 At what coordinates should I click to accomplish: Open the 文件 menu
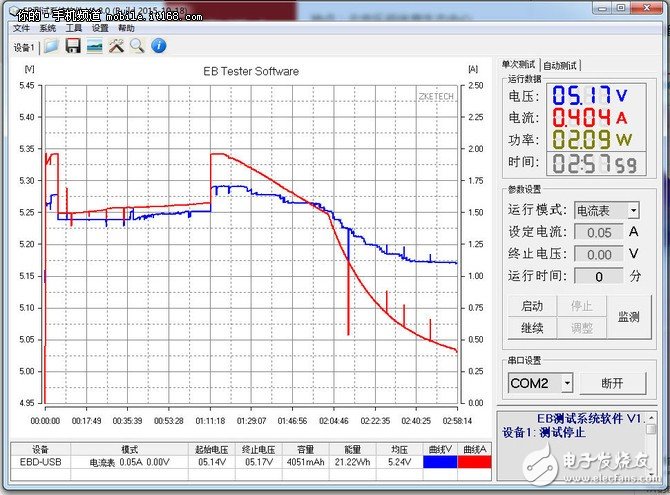[x=21, y=29]
